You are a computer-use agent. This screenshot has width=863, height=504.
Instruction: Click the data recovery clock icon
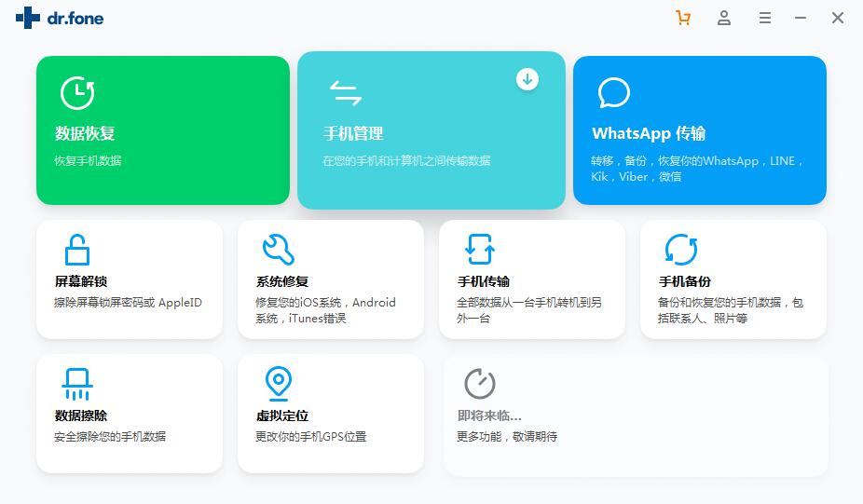(x=77, y=93)
